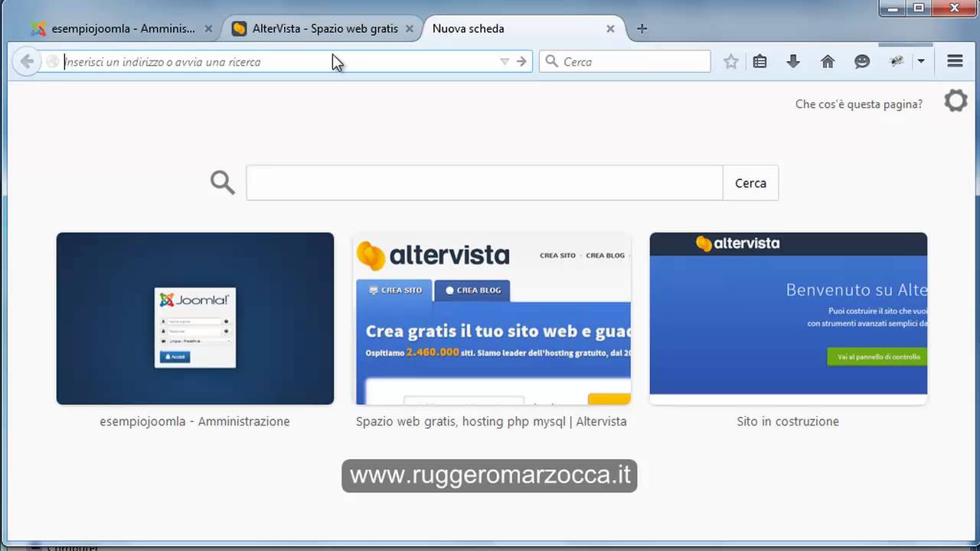Go to the home page icon
Image resolution: width=980 pixels, height=551 pixels.
pos(828,62)
